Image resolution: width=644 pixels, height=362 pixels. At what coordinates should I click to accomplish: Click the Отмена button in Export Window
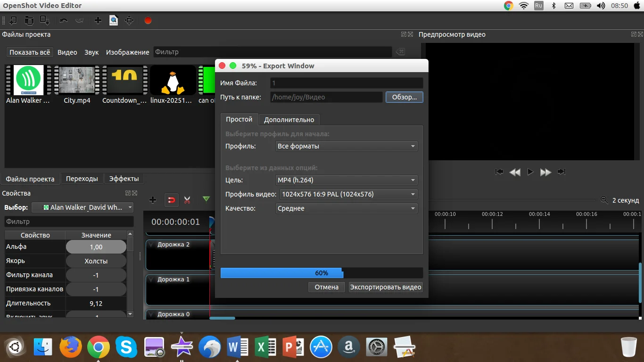tap(327, 287)
